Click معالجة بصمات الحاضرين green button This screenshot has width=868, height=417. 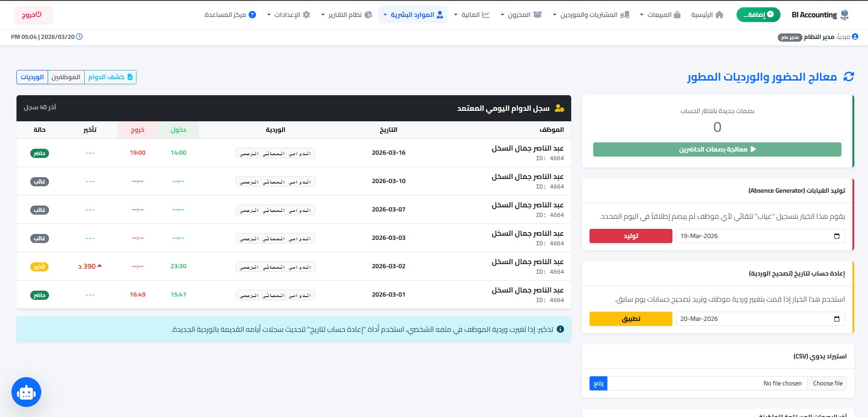tap(716, 149)
